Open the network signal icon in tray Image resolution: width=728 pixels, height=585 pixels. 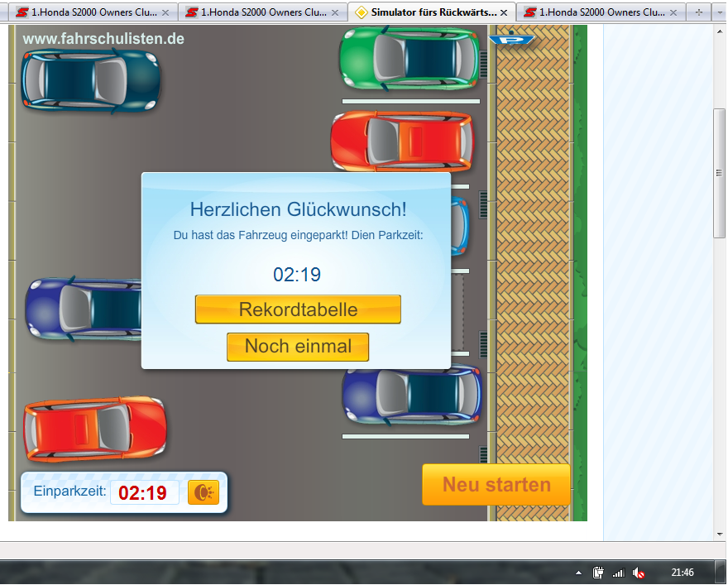click(618, 573)
